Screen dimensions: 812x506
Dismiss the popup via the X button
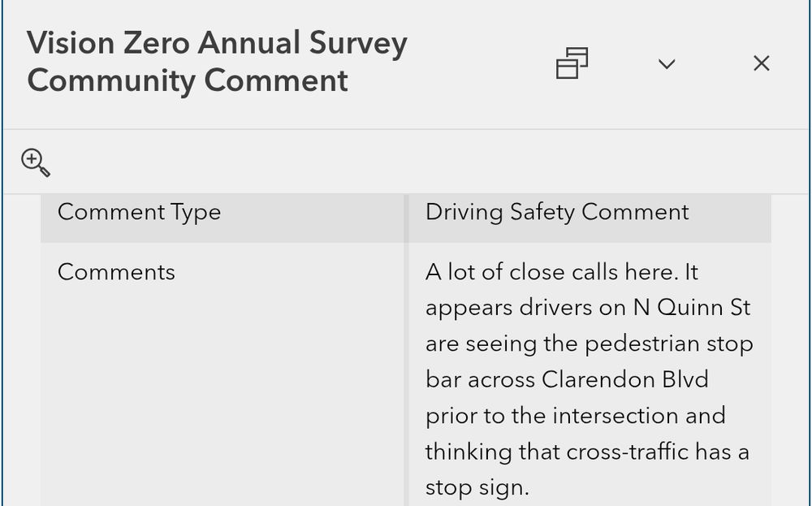point(761,63)
